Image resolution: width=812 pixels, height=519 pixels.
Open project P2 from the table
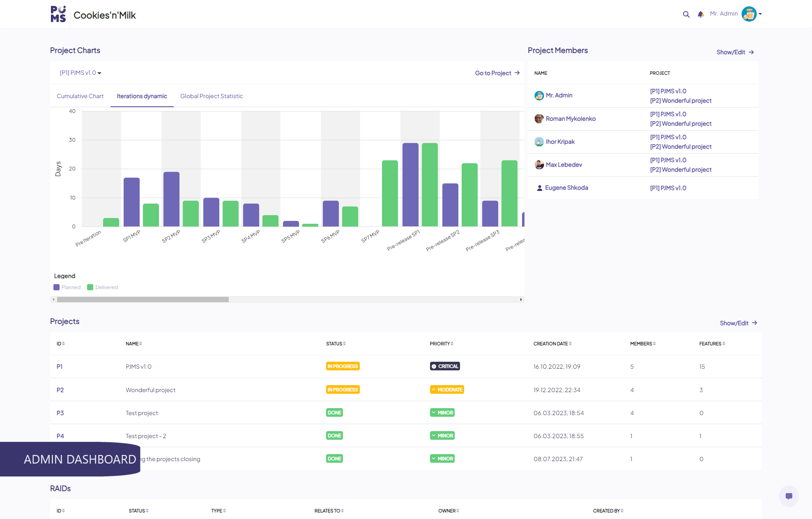coord(60,390)
